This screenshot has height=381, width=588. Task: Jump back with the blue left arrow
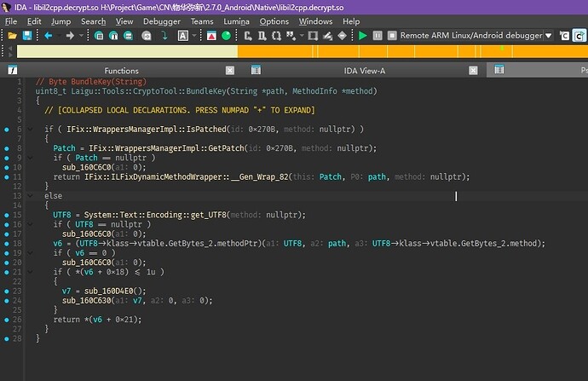click(49, 36)
